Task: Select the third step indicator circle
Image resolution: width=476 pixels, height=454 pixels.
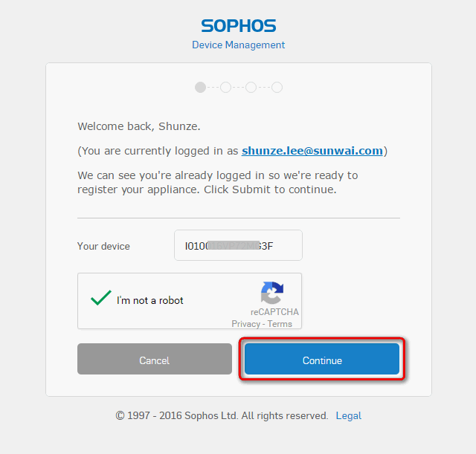Action: tap(251, 88)
